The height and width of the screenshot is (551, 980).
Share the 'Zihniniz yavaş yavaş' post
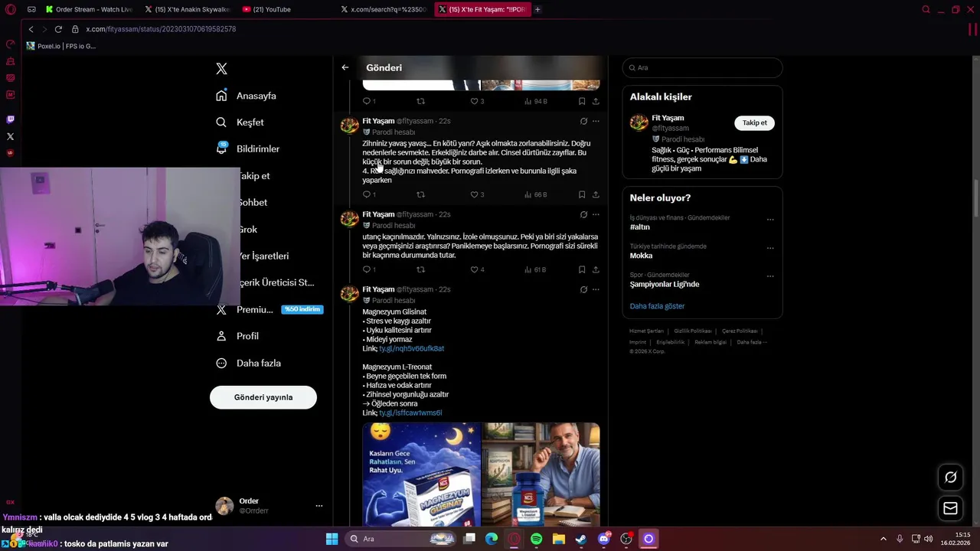pyautogui.click(x=596, y=194)
